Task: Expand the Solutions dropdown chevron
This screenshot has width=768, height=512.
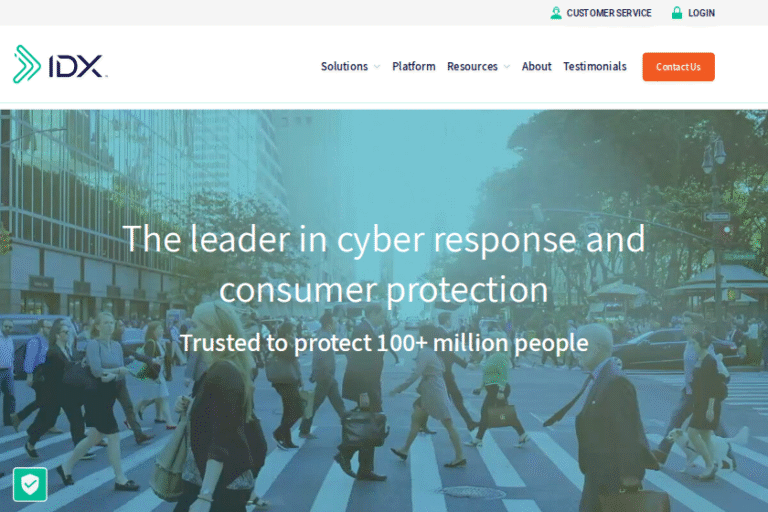Action: (x=377, y=67)
